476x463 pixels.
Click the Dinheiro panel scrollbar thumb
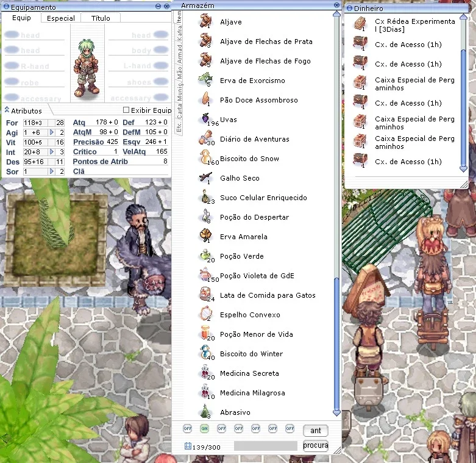(464, 108)
